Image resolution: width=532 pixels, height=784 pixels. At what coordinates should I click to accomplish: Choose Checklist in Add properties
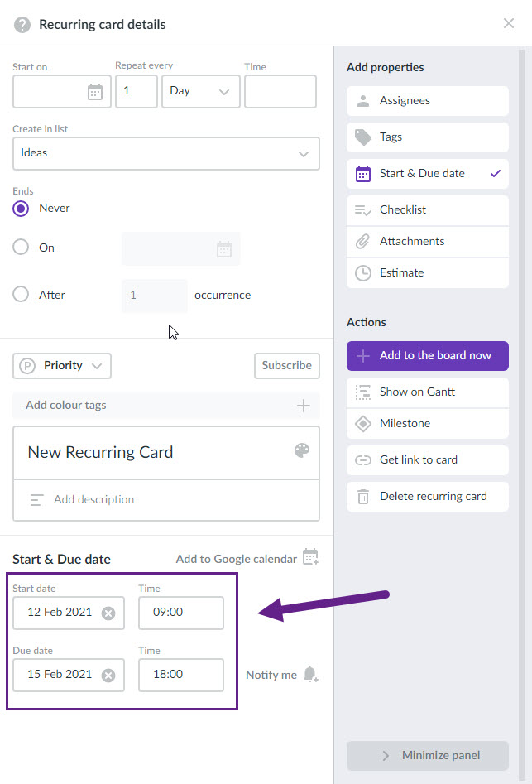tap(428, 210)
